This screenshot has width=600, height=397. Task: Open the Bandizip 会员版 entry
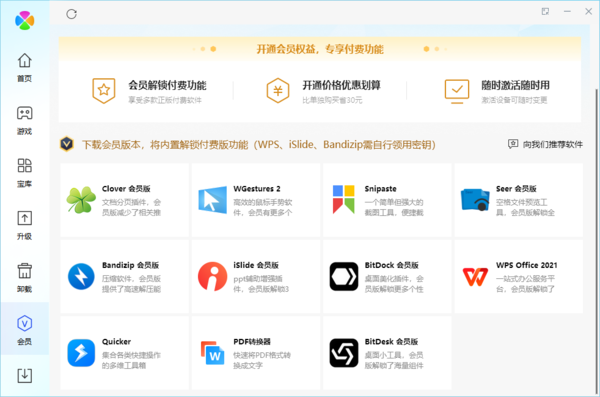[x=124, y=276]
